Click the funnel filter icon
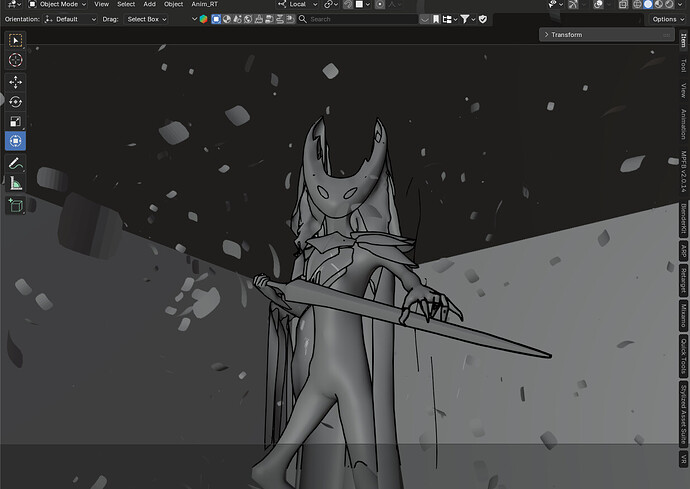 pos(465,19)
